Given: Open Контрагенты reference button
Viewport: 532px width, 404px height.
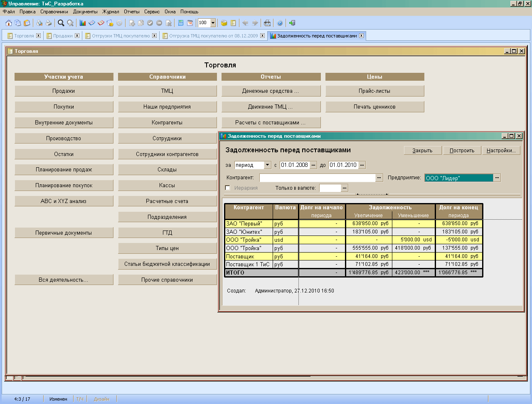Looking at the screenshot, I should pos(167,122).
